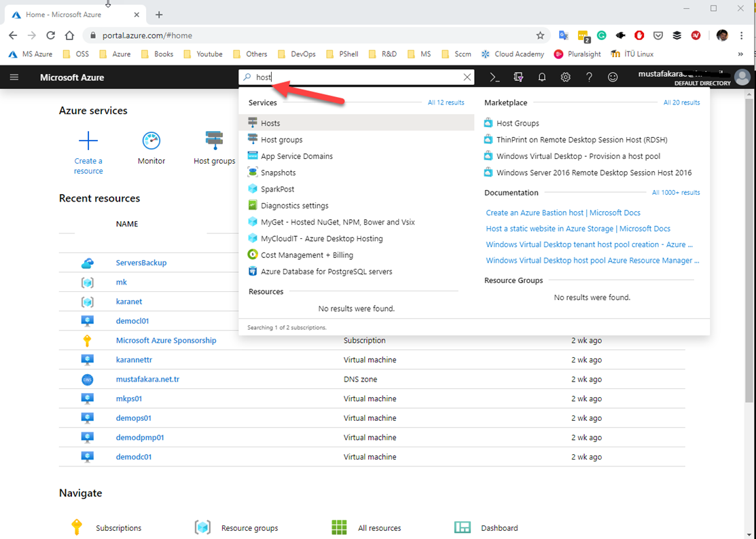
Task: Open mkps01 virtual machine
Action: pos(129,398)
